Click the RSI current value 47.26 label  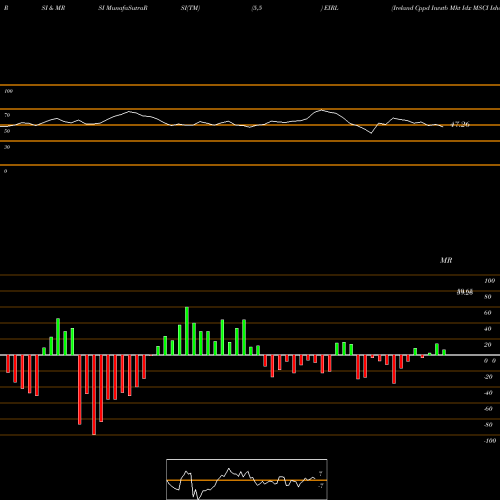coord(460,125)
